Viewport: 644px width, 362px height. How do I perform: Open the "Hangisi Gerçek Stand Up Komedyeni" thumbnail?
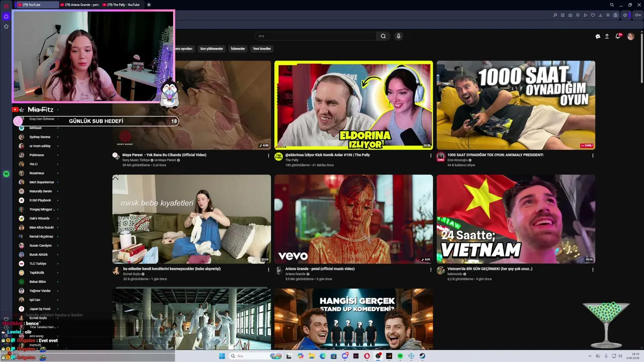pos(353,319)
